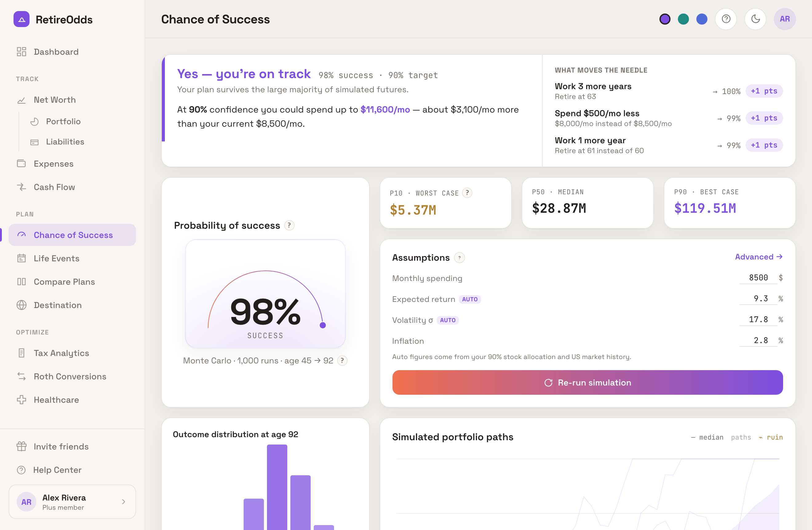This screenshot has height=530, width=812.
Task: Click the Invite friends gift icon
Action: click(x=22, y=446)
